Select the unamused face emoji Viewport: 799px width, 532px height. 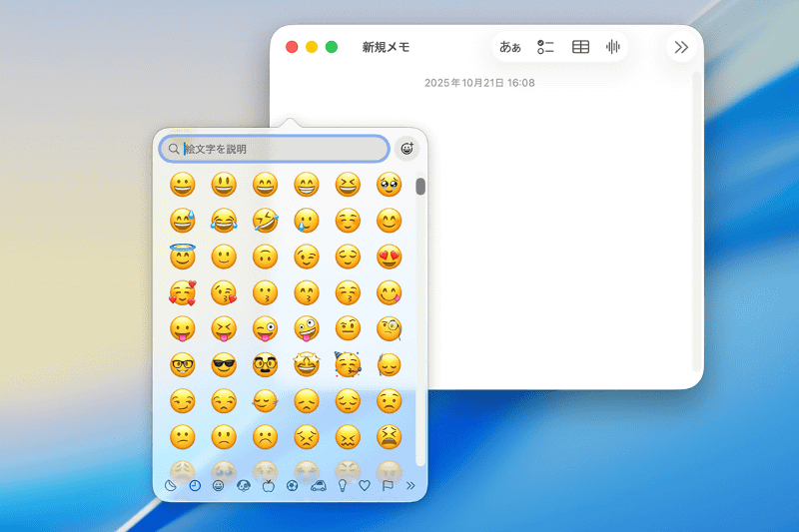click(x=224, y=401)
